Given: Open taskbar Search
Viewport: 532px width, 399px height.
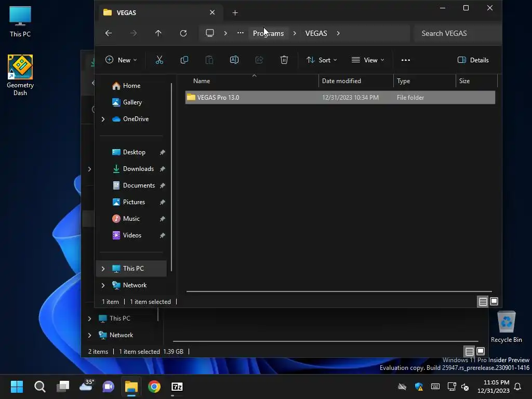Looking at the screenshot, I should click(39, 387).
